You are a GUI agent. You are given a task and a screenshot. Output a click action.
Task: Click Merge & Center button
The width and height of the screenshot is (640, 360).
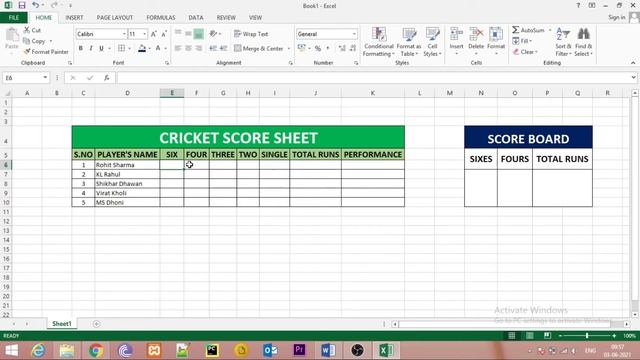click(x=259, y=48)
